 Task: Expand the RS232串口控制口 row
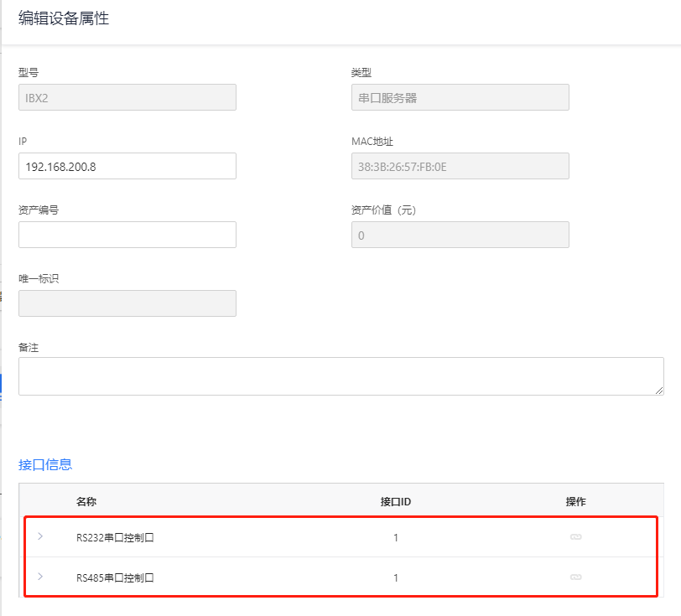point(40,536)
